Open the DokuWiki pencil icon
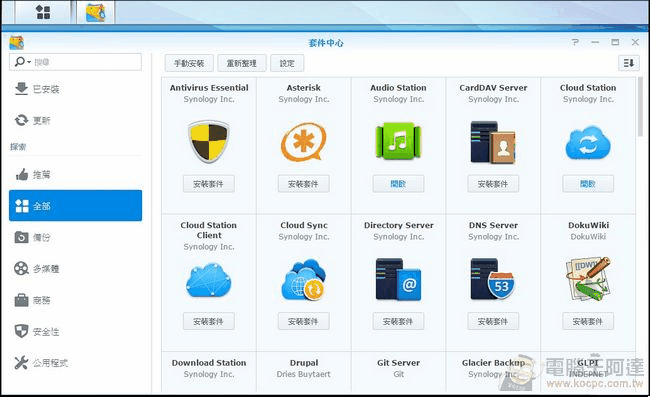 (588, 278)
